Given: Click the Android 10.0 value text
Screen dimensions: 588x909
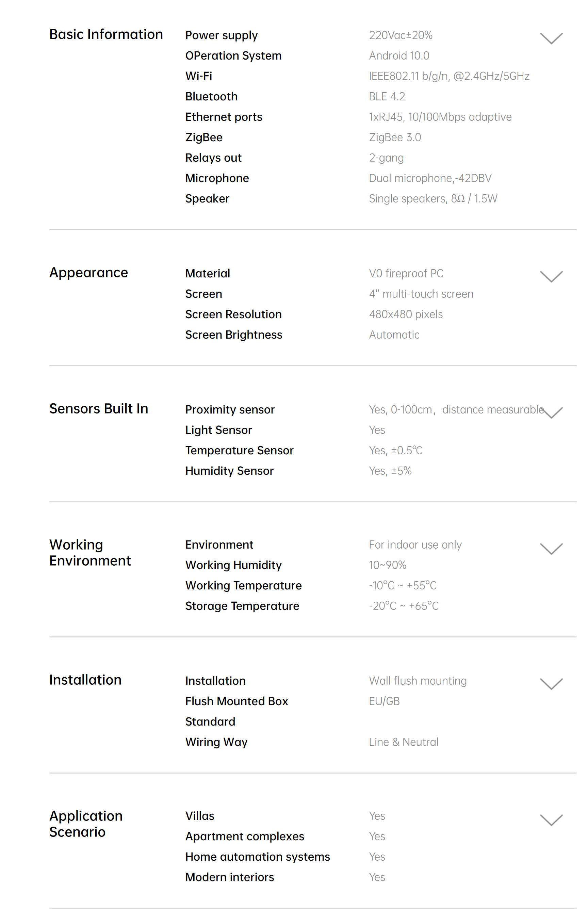Looking at the screenshot, I should 399,56.
